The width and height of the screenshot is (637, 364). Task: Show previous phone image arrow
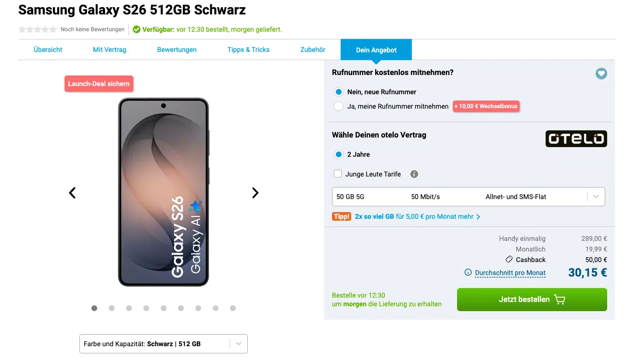(x=72, y=193)
